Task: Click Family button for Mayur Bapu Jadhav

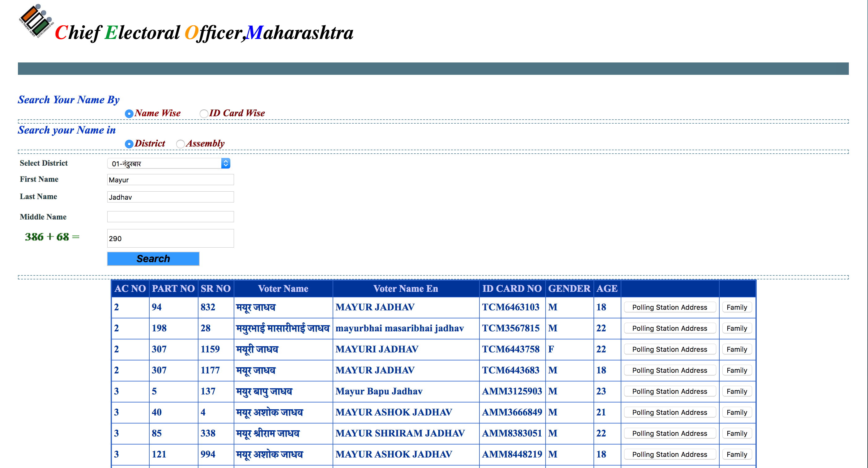Action: tap(737, 392)
